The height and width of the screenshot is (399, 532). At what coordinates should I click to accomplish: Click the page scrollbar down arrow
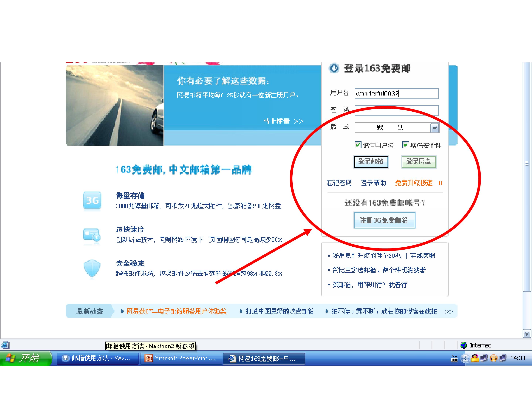[527, 334]
